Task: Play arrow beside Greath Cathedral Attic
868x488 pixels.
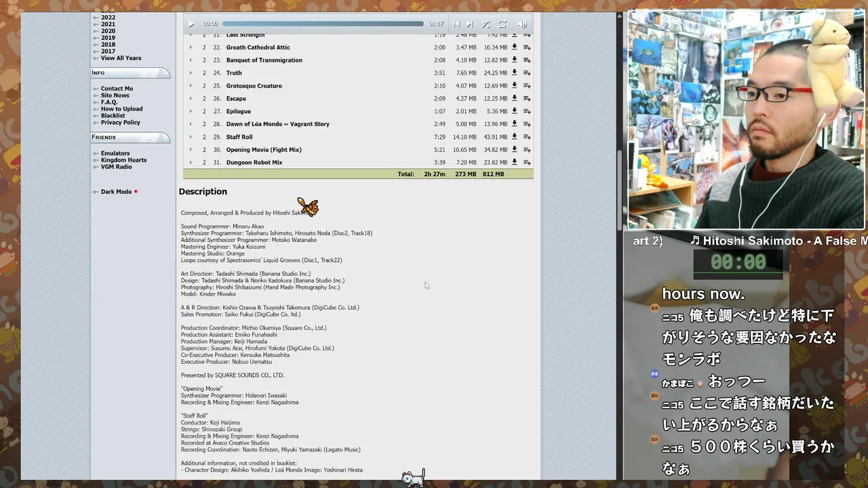Action: [x=191, y=47]
